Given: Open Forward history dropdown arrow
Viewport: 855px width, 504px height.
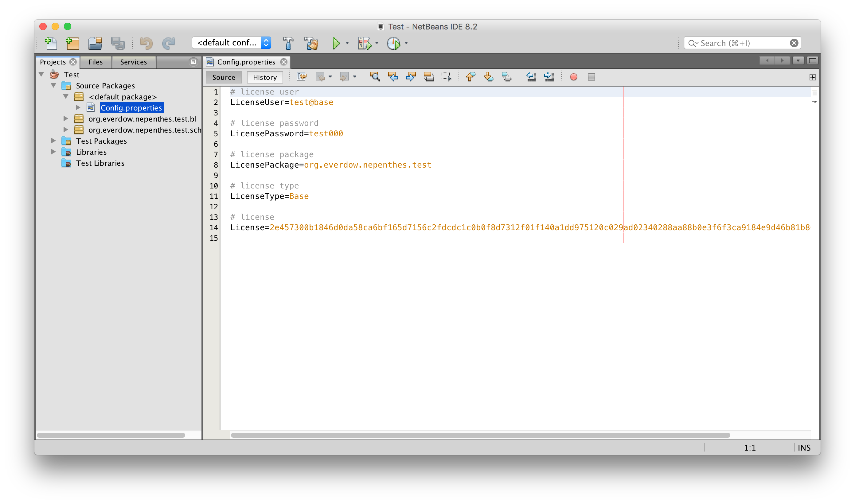Looking at the screenshot, I should 355,77.
